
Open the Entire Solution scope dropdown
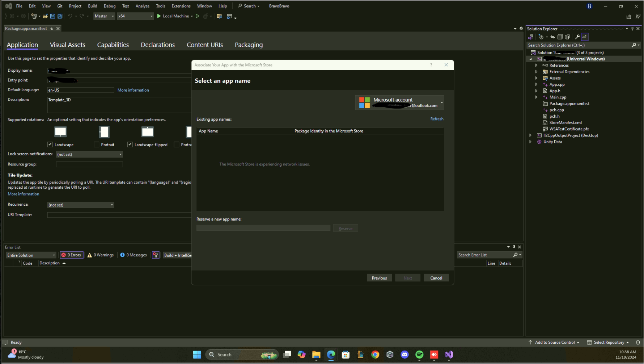[x=31, y=255]
